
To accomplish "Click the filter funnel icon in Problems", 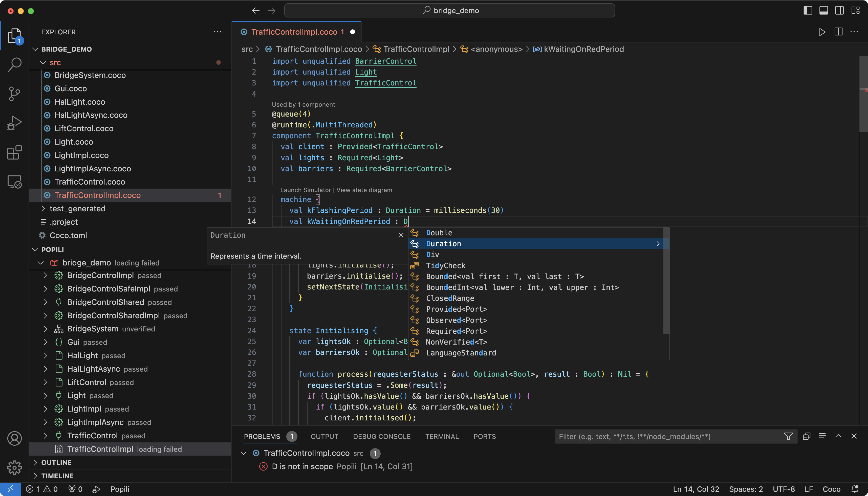I will click(x=788, y=436).
